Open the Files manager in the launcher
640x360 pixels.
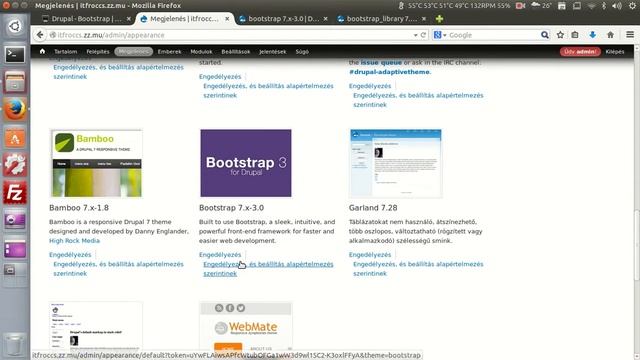15,82
